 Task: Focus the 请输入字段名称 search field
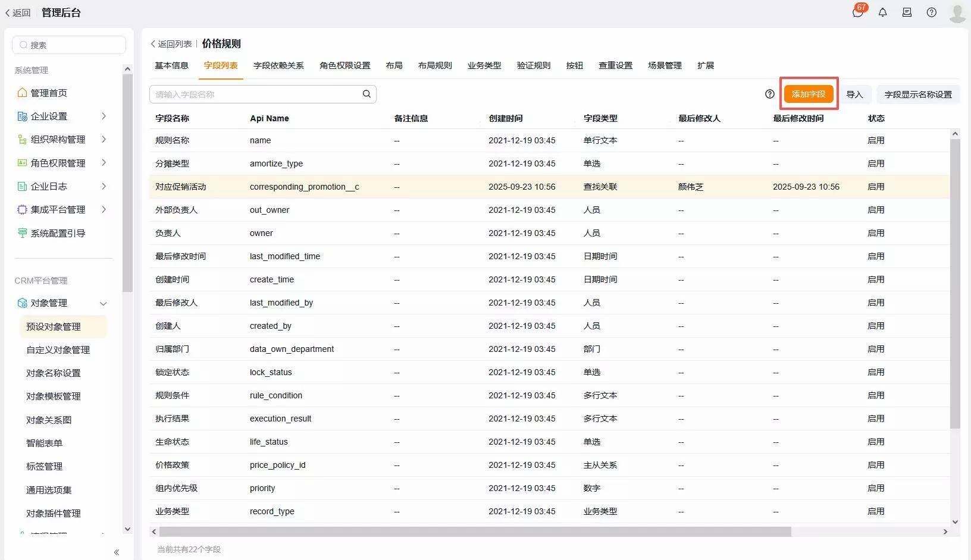click(256, 94)
